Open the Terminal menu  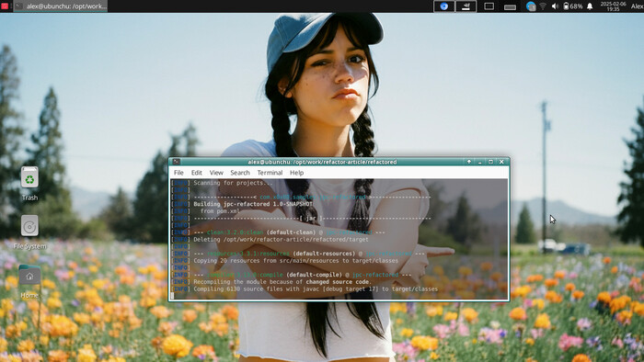270,173
